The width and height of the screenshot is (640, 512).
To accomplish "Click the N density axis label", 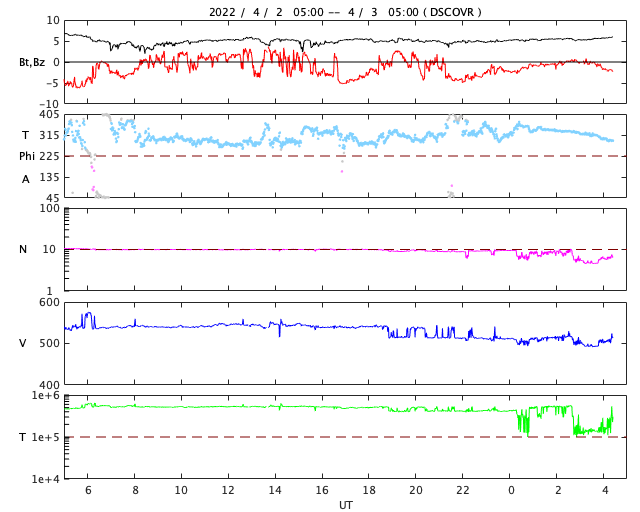I will [23, 249].
